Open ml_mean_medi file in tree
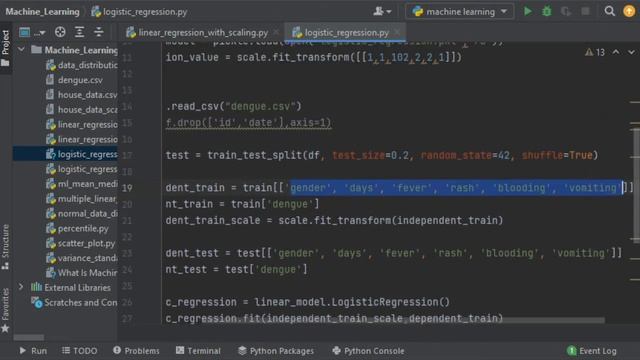 click(x=82, y=184)
